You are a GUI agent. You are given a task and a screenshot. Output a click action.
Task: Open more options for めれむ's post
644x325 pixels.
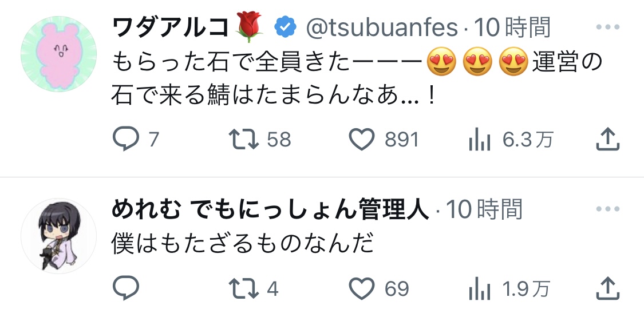608,209
